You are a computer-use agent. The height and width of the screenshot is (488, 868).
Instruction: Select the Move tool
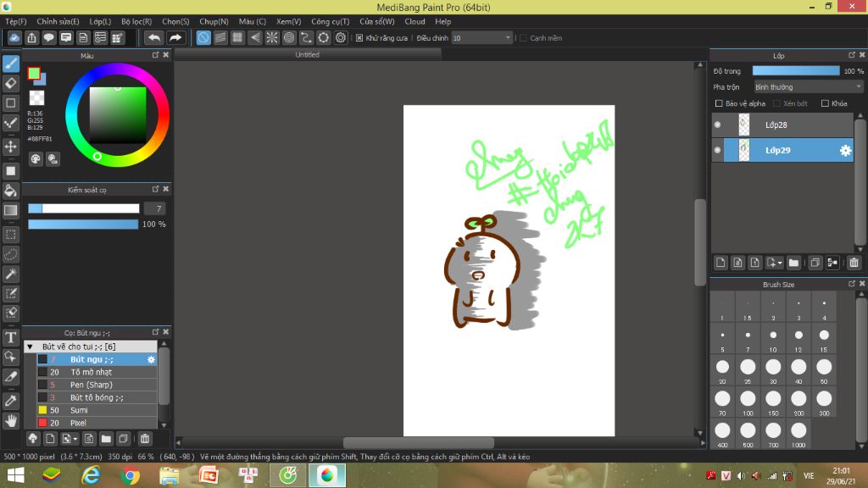tap(10, 147)
